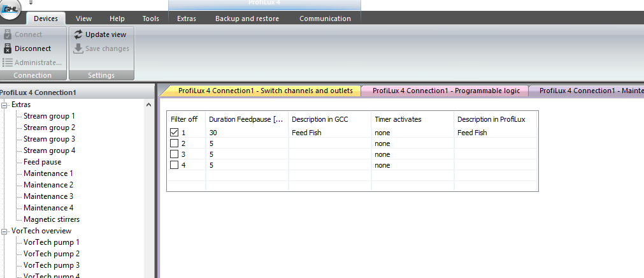Open the Tools ribbon tab

(151, 18)
